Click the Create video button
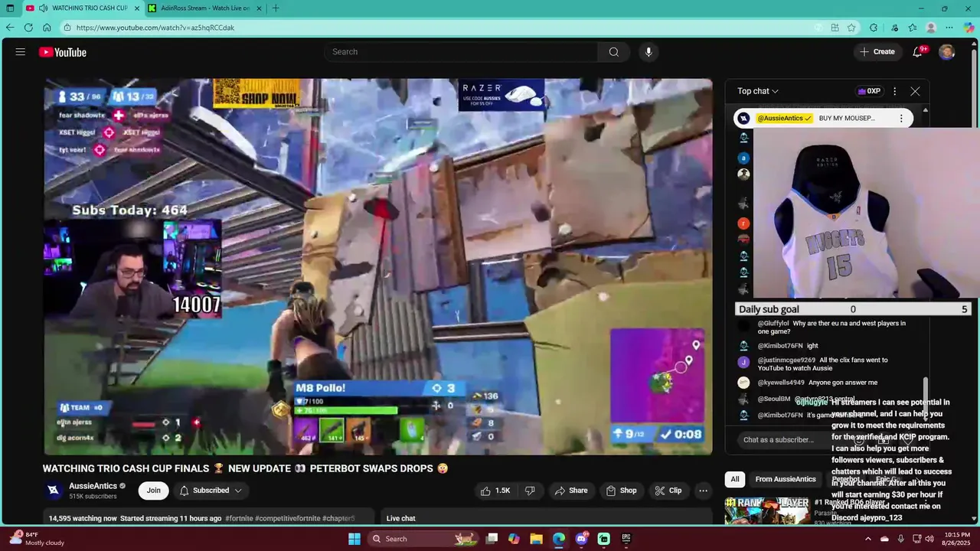Image resolution: width=980 pixels, height=551 pixels. (877, 52)
